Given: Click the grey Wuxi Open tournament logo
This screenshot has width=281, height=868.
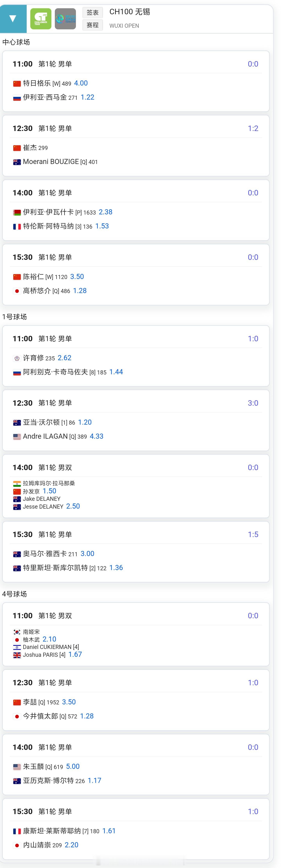Looking at the screenshot, I should pyautogui.click(x=65, y=19).
